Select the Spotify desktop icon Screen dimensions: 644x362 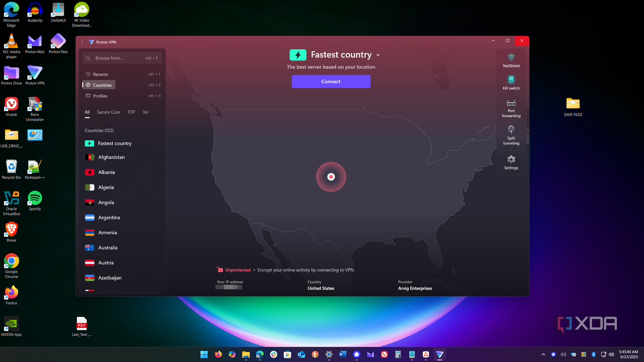click(x=35, y=202)
